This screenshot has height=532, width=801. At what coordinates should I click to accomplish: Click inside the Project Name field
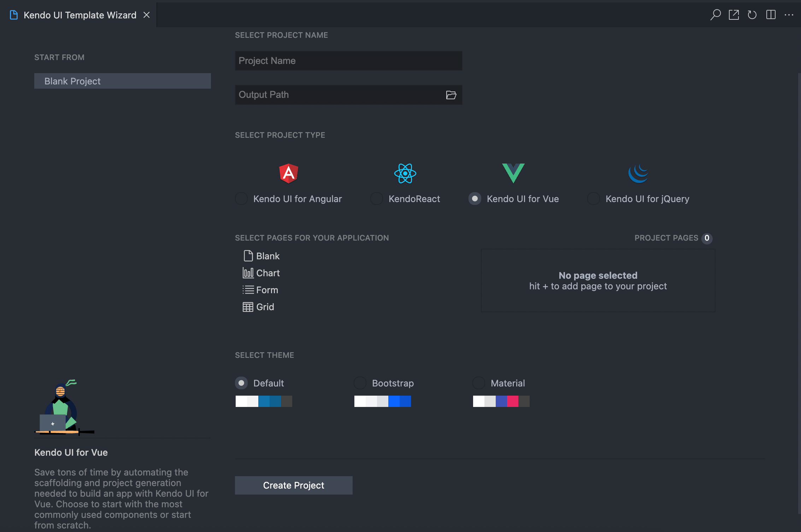(348, 60)
